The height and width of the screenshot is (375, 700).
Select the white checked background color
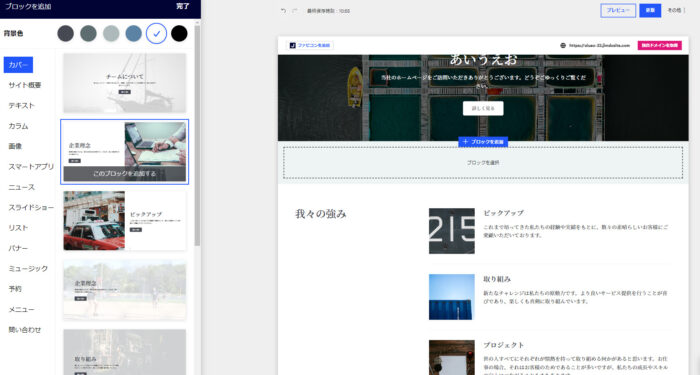pos(156,33)
